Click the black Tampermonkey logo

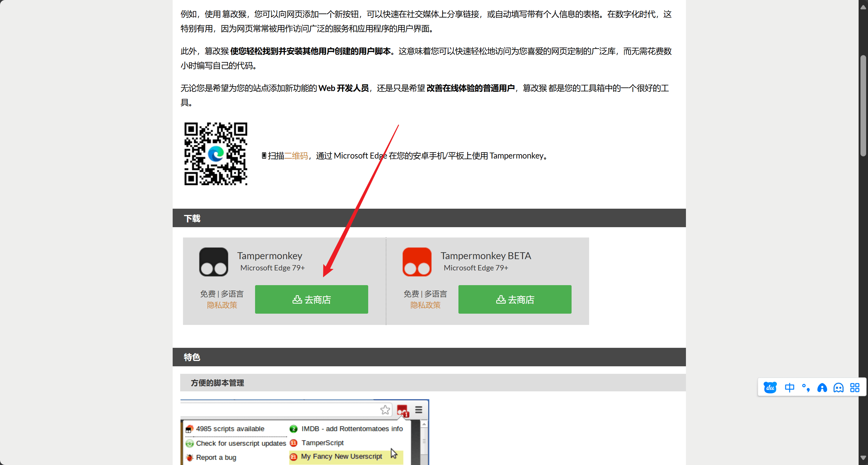(214, 262)
